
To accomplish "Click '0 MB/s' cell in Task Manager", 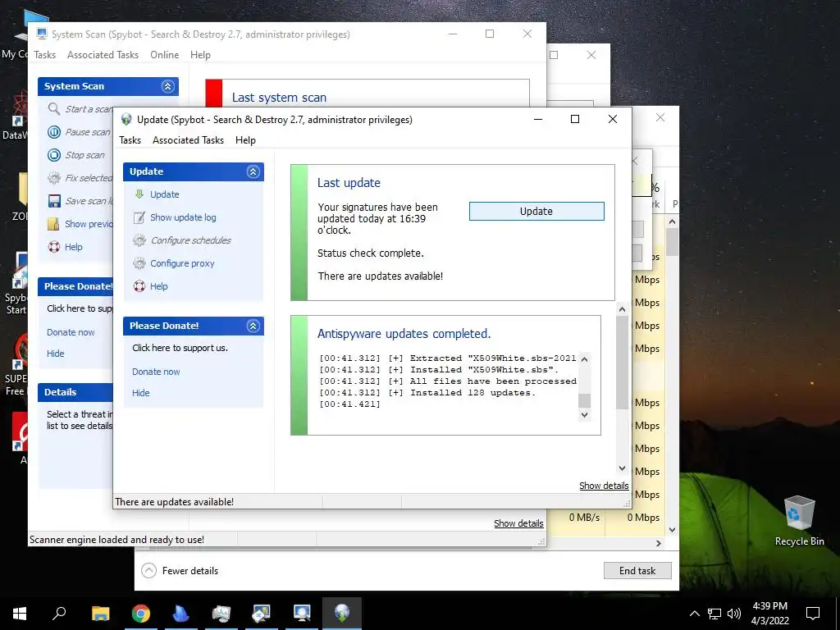I will tap(584, 518).
